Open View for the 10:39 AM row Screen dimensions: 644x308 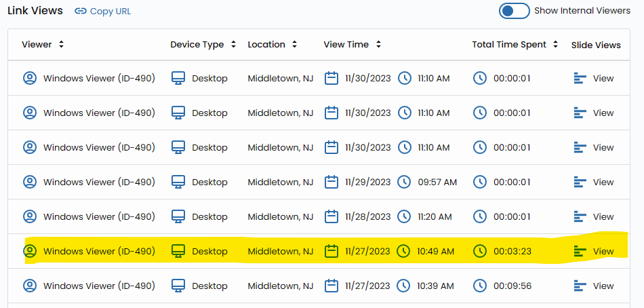point(603,286)
